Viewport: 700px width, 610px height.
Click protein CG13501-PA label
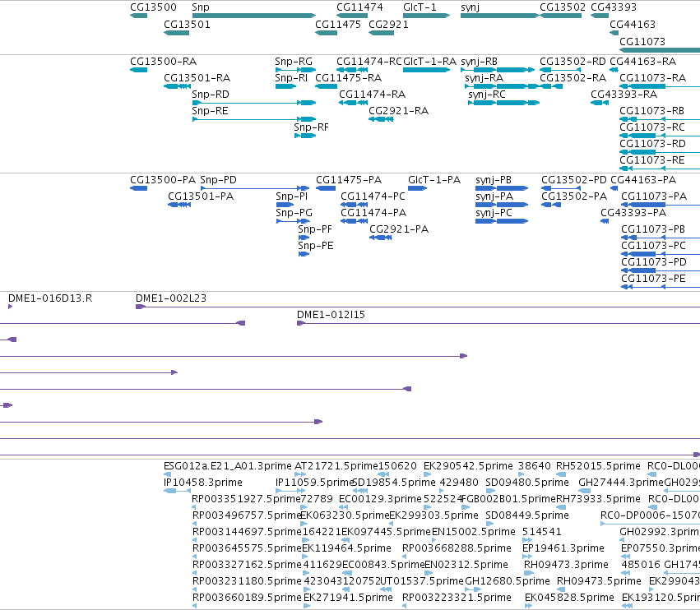pyautogui.click(x=201, y=196)
